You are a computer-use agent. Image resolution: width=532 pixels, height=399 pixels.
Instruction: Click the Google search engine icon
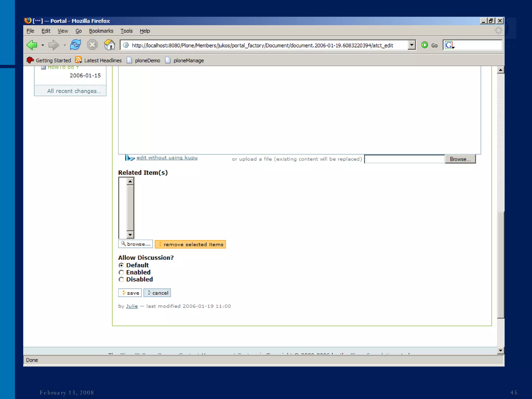point(449,45)
